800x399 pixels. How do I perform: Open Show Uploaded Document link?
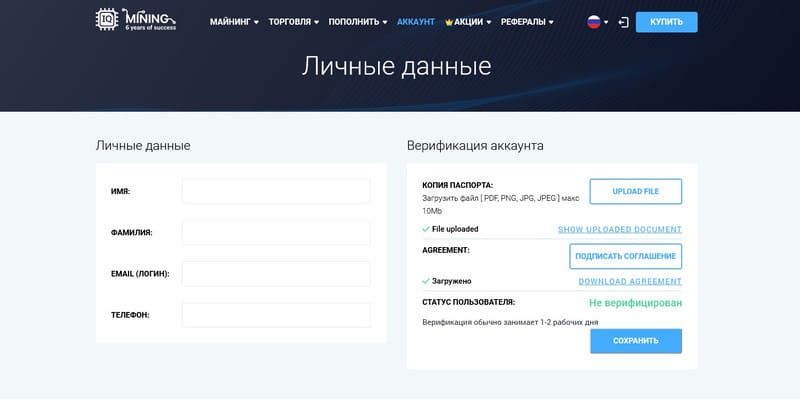point(620,230)
